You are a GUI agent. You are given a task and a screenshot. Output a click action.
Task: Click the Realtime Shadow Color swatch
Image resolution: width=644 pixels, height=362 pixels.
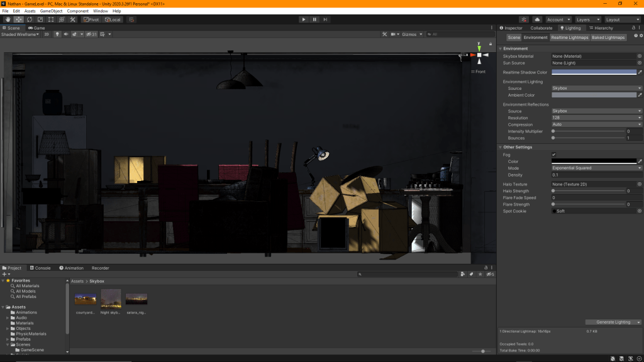[594, 72]
